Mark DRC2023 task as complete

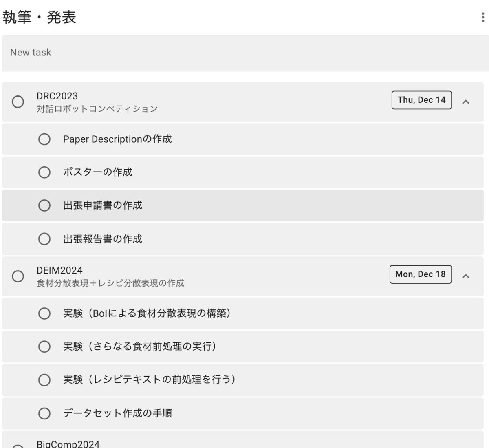tap(18, 102)
